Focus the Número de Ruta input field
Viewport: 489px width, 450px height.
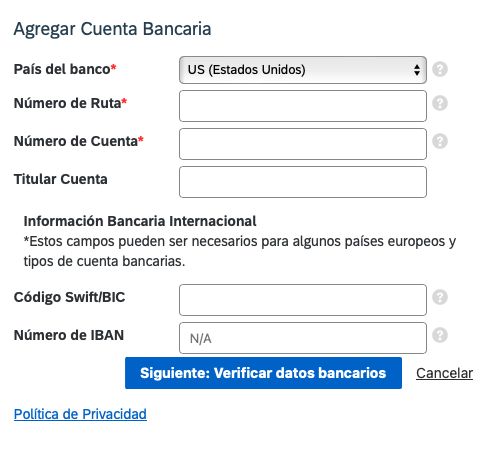click(303, 106)
